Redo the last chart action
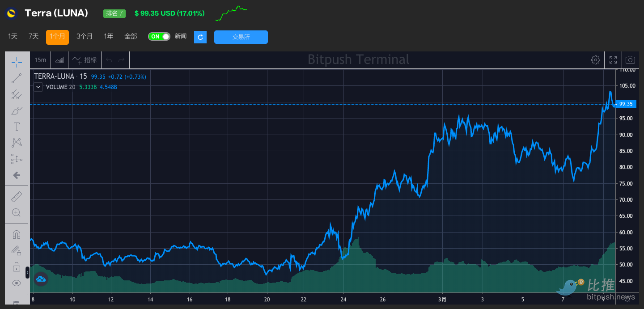 coord(121,60)
